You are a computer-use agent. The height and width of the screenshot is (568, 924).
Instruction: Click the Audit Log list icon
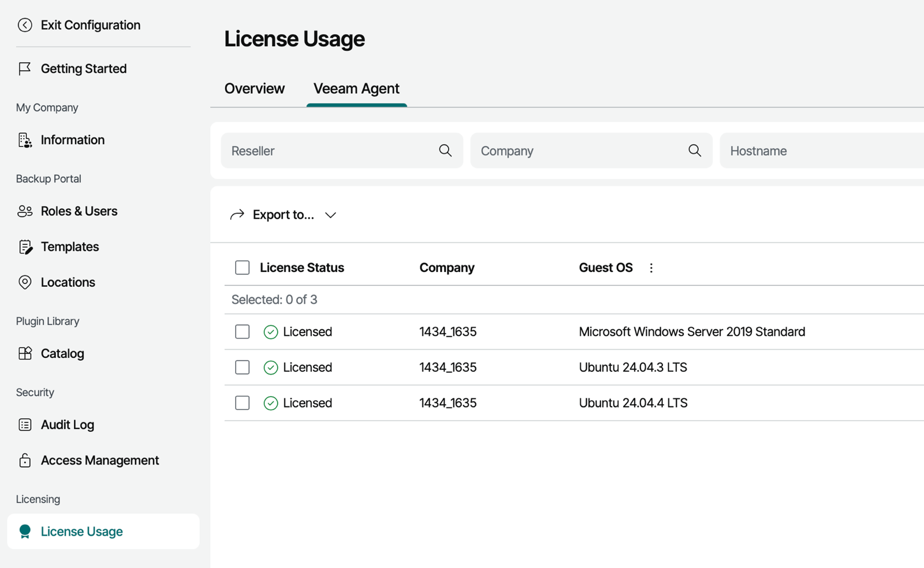point(25,425)
